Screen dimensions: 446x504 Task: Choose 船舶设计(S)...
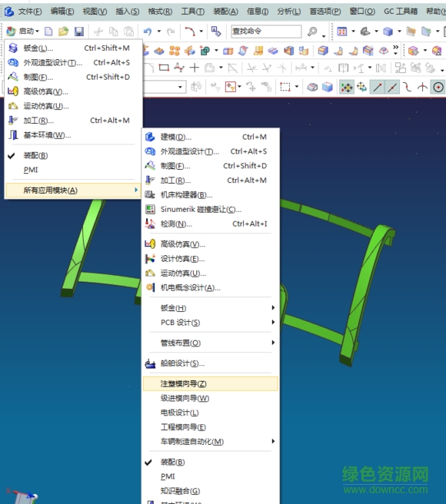(211, 363)
